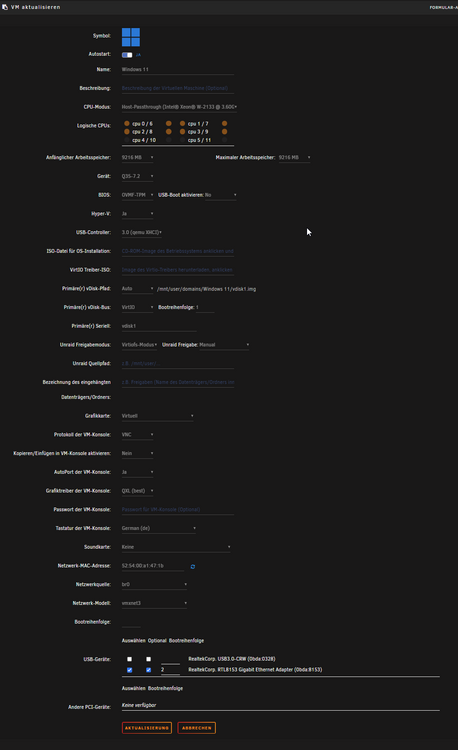
Task: Click the Bezeichnung des eingehängten Datenträgers field
Action: point(178,382)
